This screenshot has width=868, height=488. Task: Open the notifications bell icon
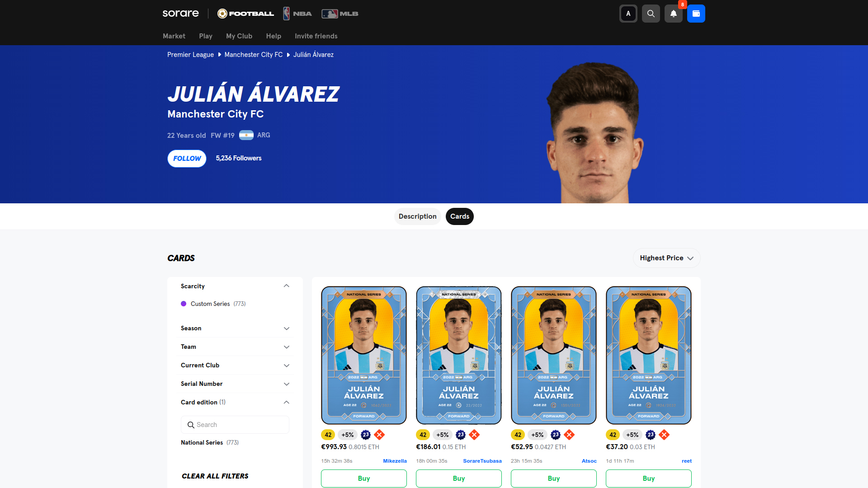point(673,14)
